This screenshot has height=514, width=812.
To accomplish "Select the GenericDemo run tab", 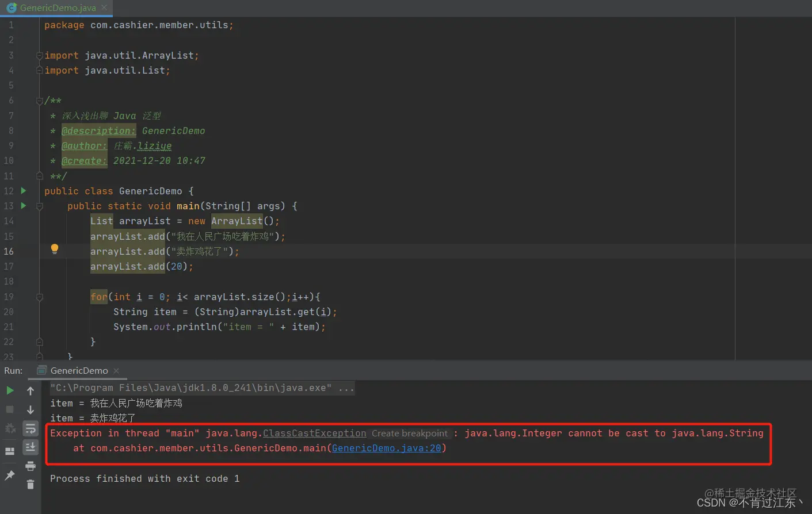I will coord(79,371).
